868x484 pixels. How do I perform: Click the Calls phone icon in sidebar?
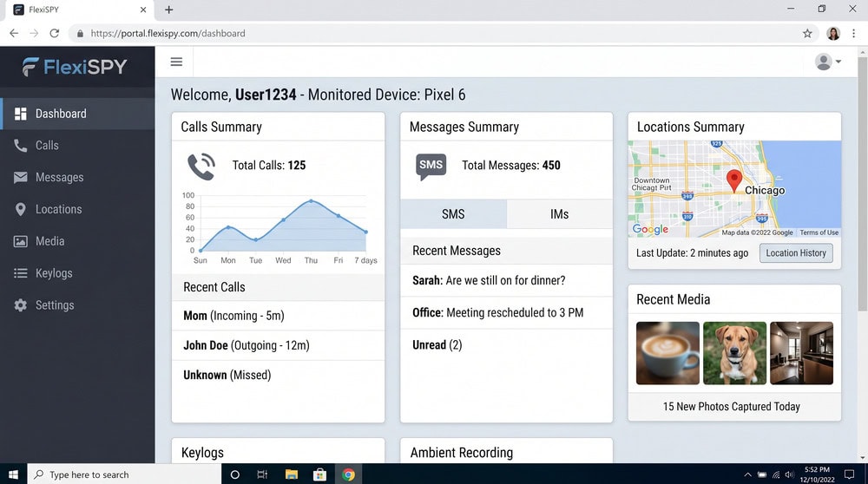(x=21, y=146)
